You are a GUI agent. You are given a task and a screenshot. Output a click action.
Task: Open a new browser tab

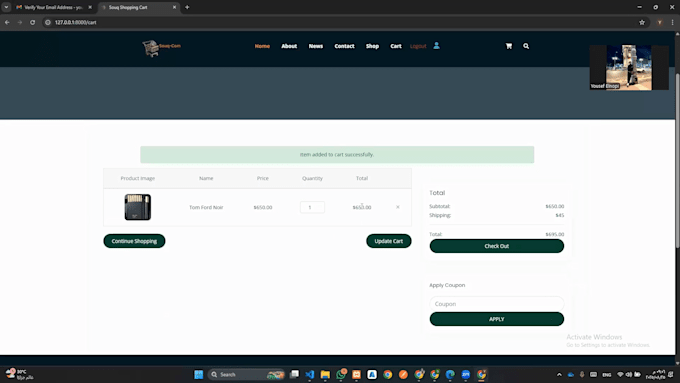coord(187,7)
